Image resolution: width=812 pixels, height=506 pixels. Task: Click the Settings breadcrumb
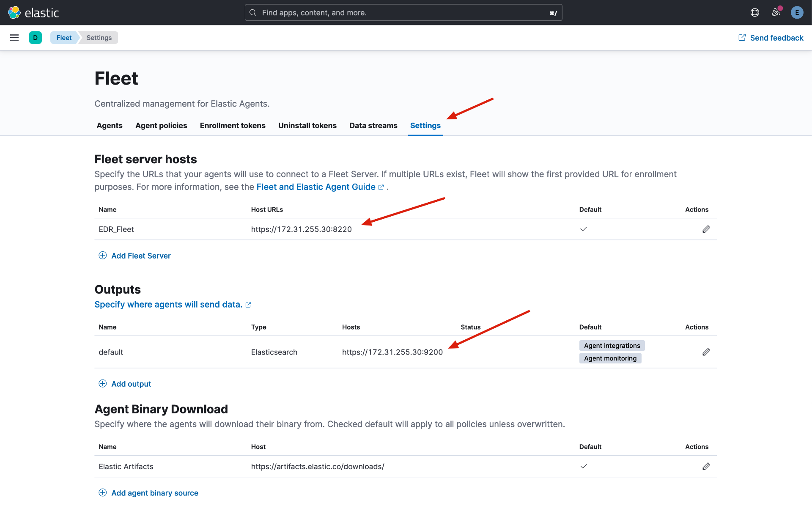(x=99, y=38)
